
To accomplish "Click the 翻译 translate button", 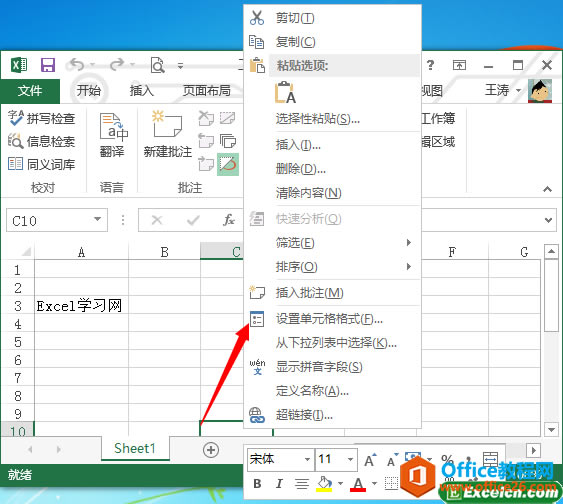I will (x=113, y=135).
